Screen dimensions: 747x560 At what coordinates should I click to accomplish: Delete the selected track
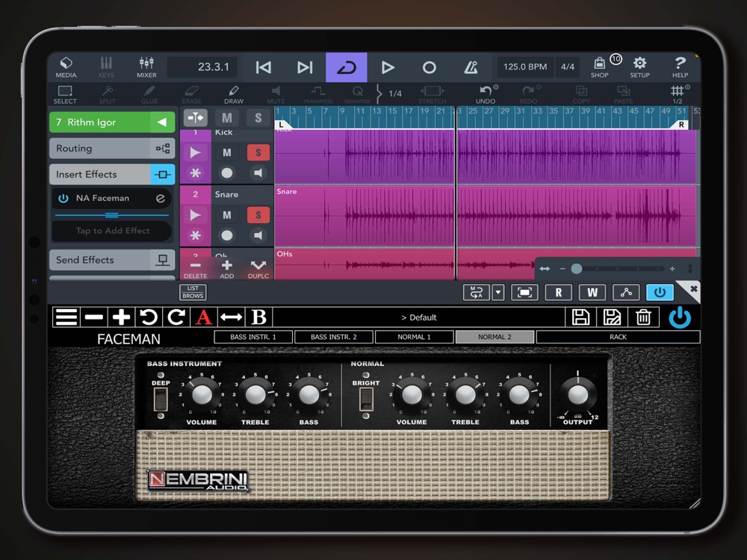[x=195, y=269]
